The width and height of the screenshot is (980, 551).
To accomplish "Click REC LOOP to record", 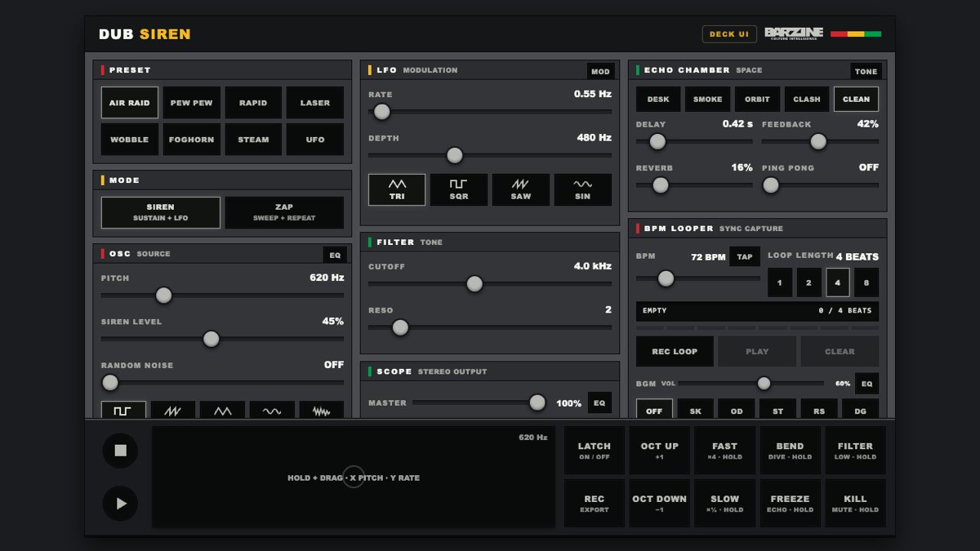I will [x=675, y=352].
